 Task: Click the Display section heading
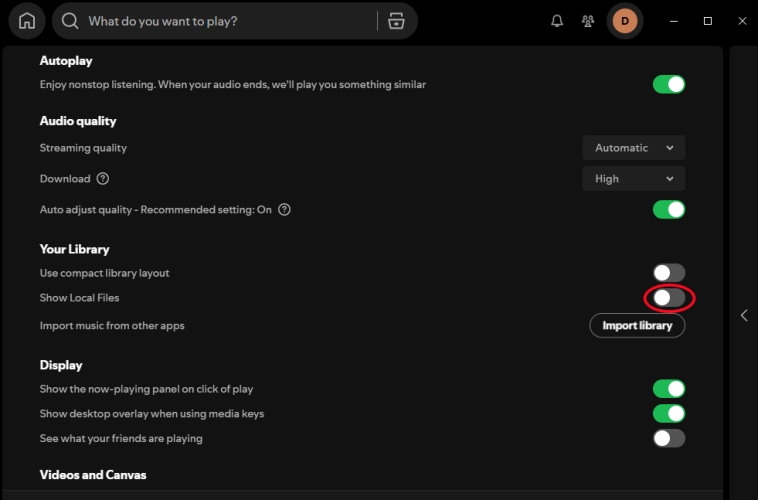pyautogui.click(x=61, y=365)
